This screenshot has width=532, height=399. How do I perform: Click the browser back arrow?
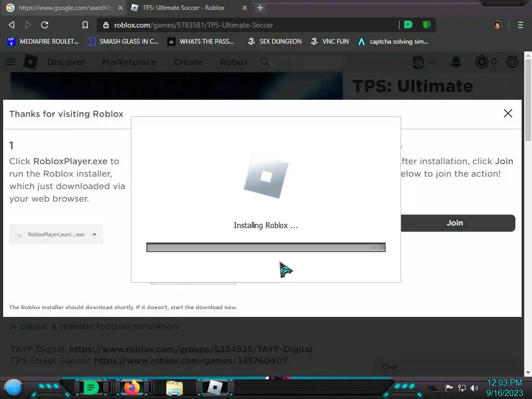(11, 25)
